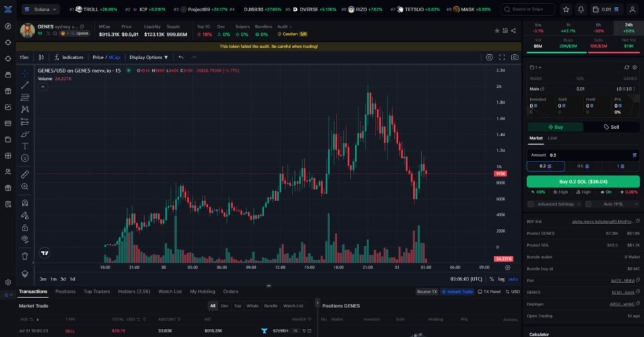Choose the Fibonacci retracement tool

(25, 97)
